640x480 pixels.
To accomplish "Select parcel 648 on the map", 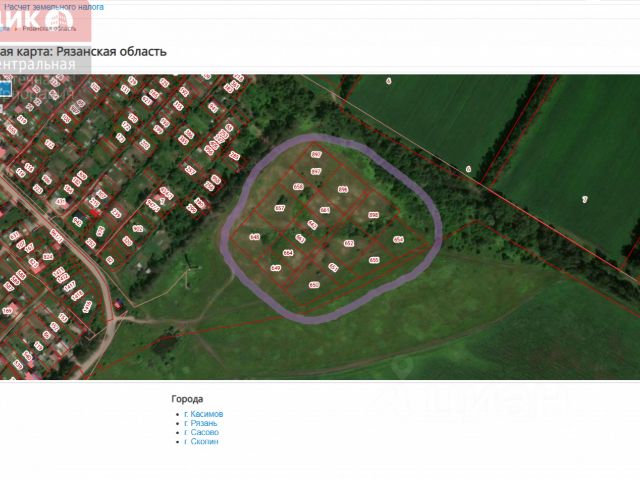I will click(255, 237).
